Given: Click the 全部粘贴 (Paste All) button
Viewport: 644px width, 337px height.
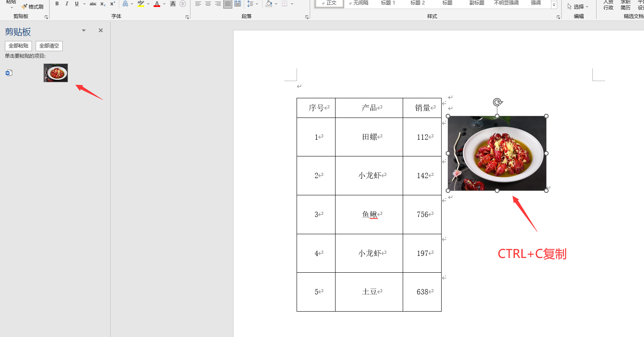Looking at the screenshot, I should 18,46.
